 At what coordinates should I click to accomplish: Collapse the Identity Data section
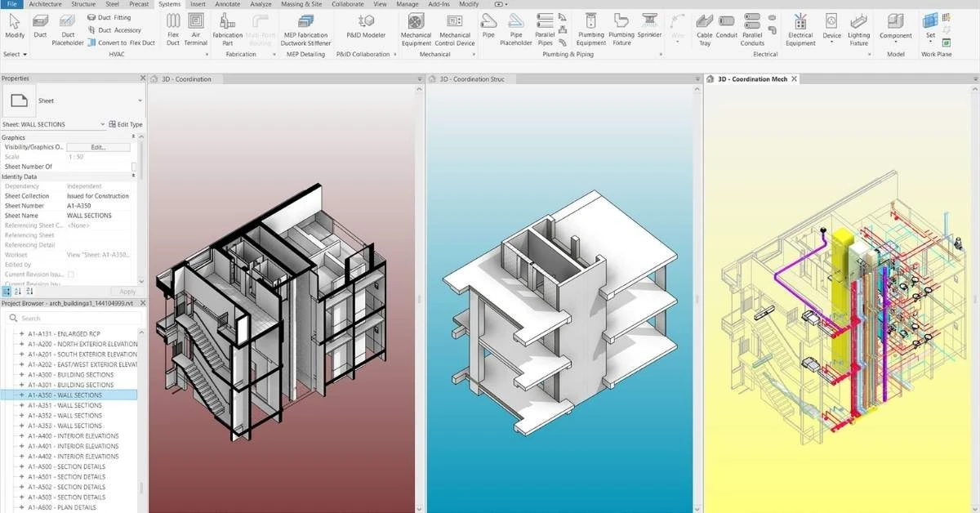[x=134, y=176]
